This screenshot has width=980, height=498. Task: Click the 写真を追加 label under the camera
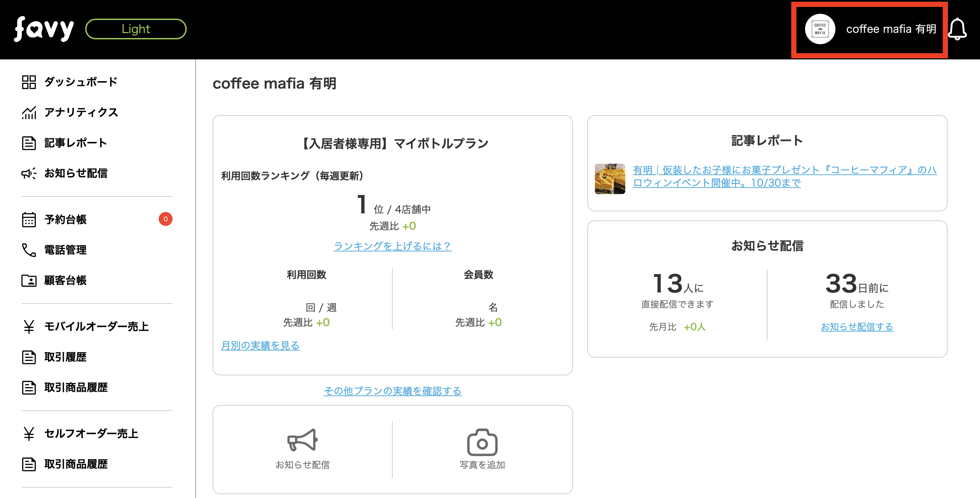tap(482, 465)
